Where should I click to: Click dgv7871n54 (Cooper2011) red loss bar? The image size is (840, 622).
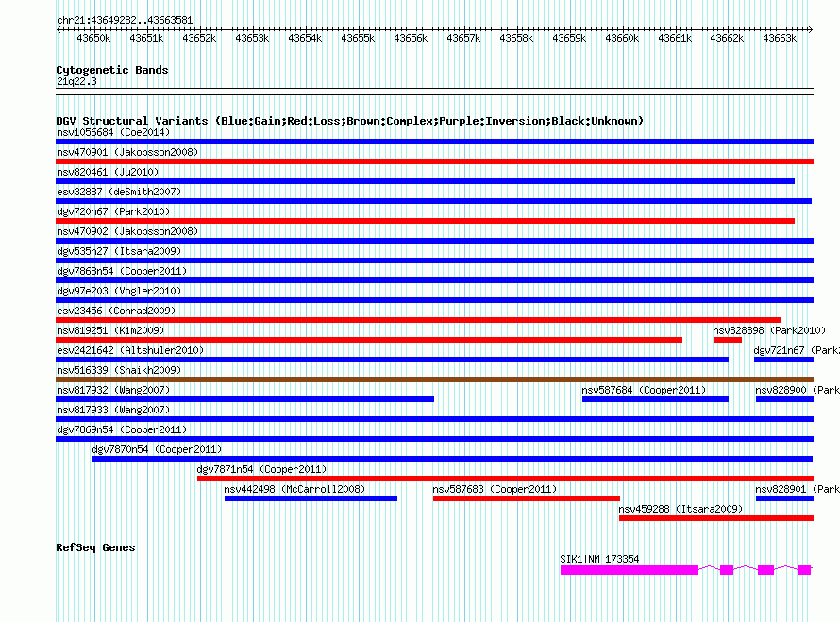coord(505,479)
